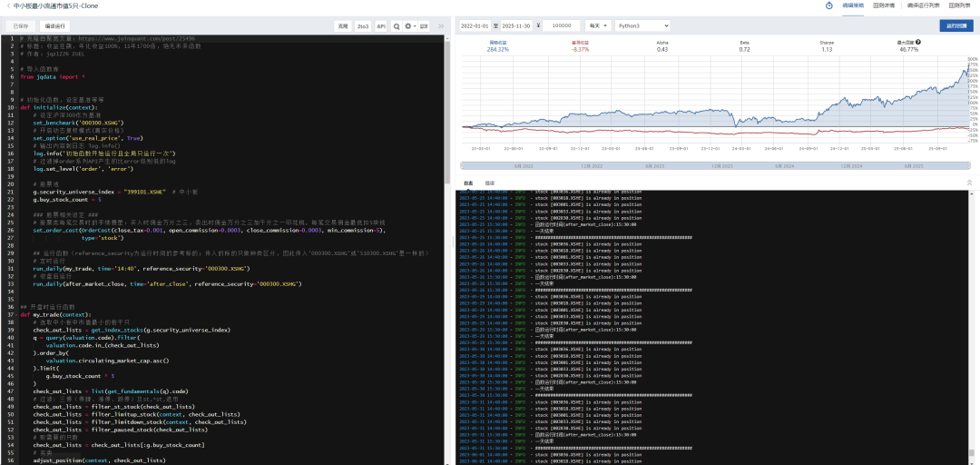Click the API documentation button
The height and width of the screenshot is (465, 980).
pos(381,26)
